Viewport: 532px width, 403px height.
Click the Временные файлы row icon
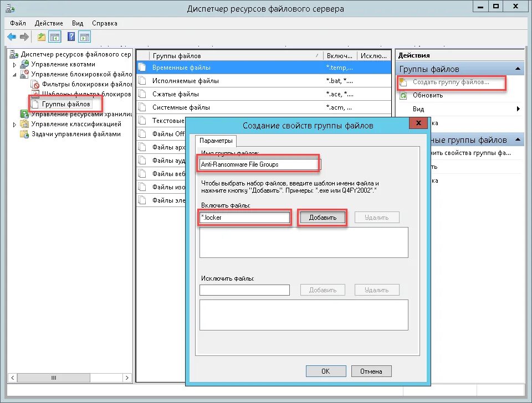142,68
